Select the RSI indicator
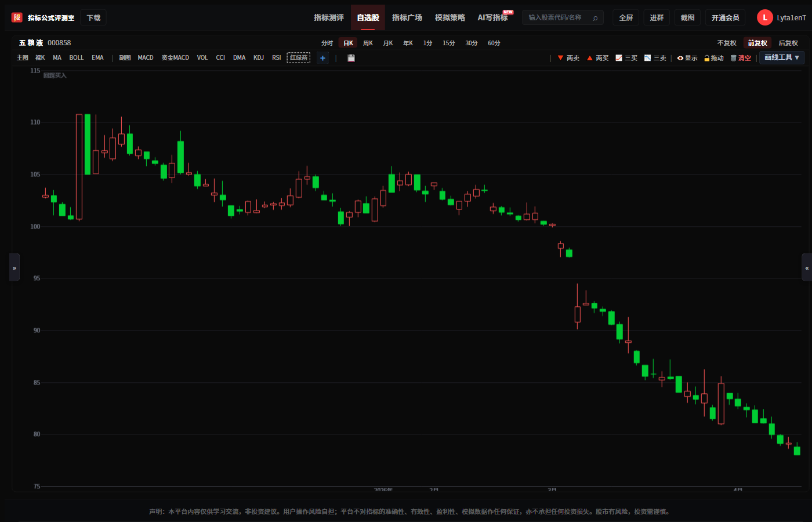This screenshot has height=522, width=812. tap(276, 57)
